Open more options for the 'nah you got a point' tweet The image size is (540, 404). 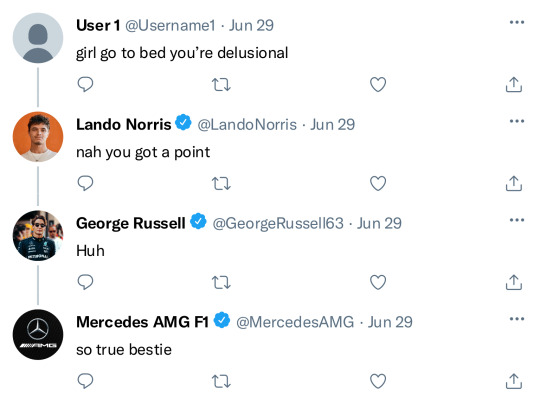click(517, 121)
